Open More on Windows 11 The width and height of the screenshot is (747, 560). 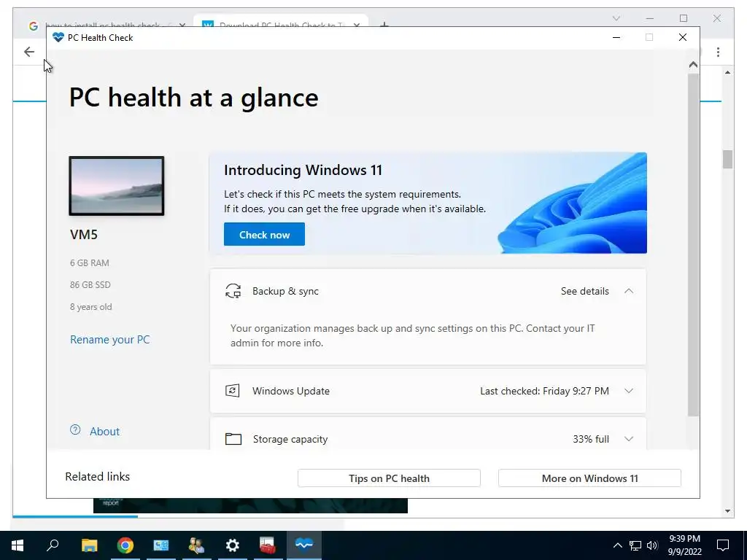[x=589, y=478]
